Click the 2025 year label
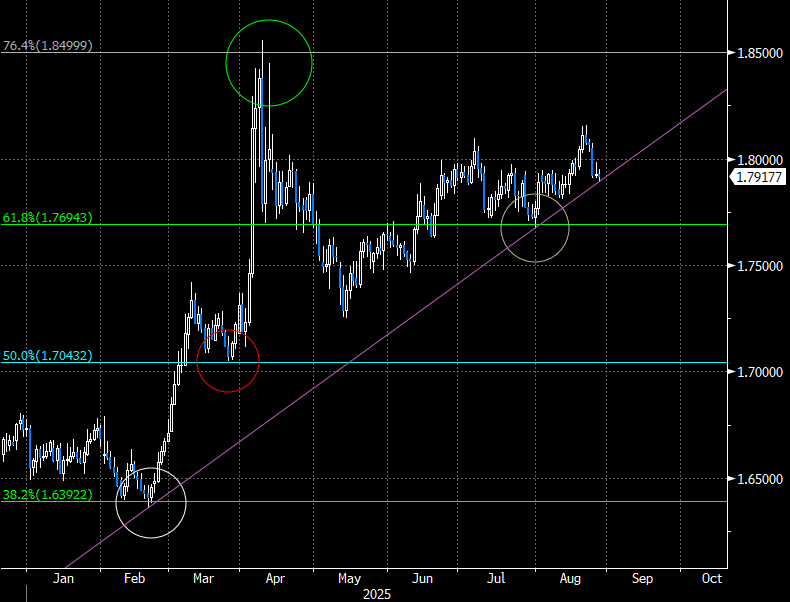Viewport: 790px width, 602px height. click(x=377, y=594)
